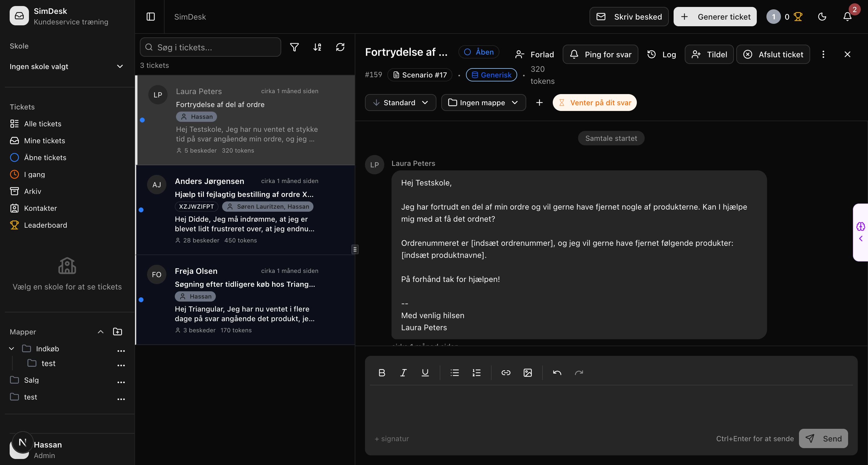Click Skriv besked button
The height and width of the screenshot is (465, 868).
(x=629, y=17)
